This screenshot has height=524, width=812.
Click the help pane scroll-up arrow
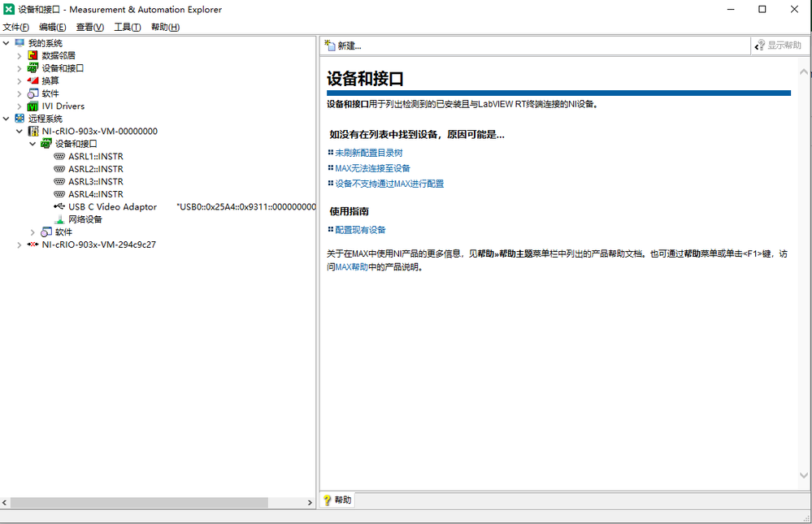[x=804, y=72]
